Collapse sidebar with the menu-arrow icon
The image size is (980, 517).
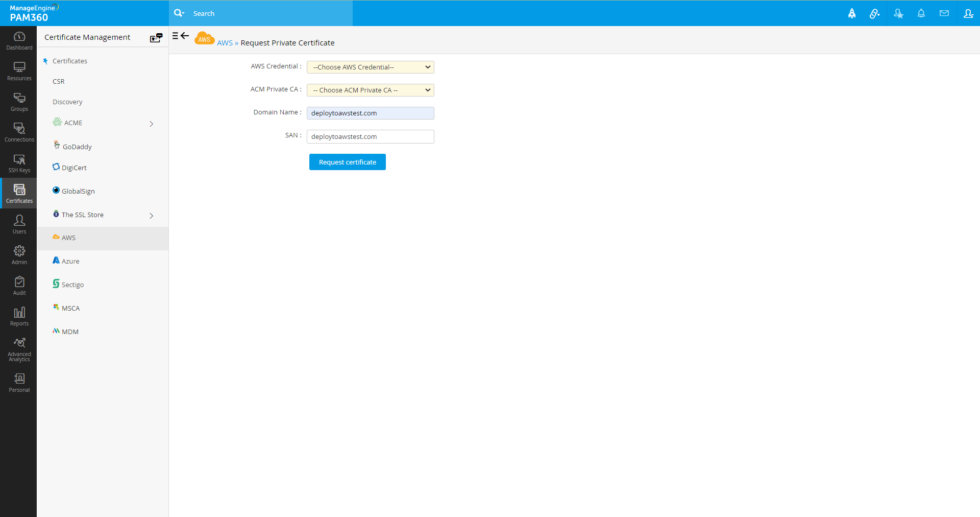pyautogui.click(x=181, y=36)
